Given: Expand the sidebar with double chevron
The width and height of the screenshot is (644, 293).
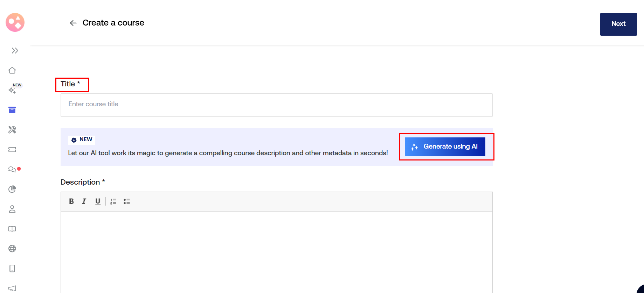Looking at the screenshot, I should pyautogui.click(x=15, y=51).
